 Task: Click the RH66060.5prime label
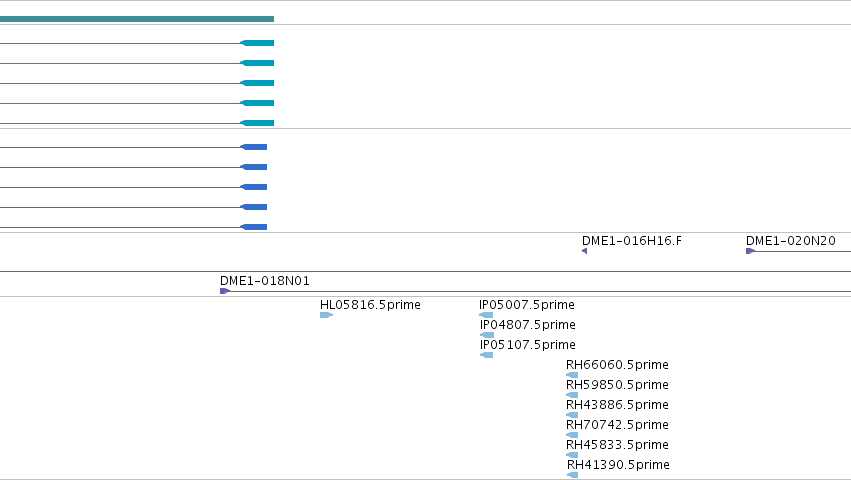(617, 365)
